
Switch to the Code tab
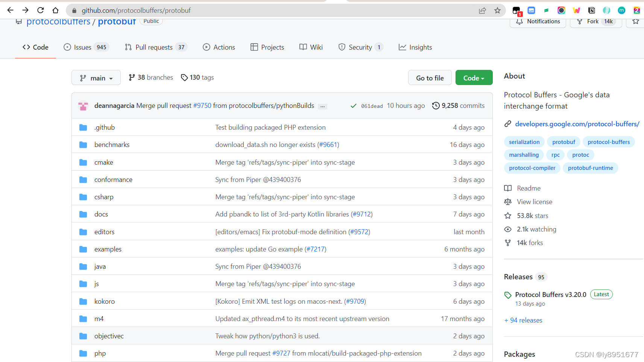pos(35,47)
